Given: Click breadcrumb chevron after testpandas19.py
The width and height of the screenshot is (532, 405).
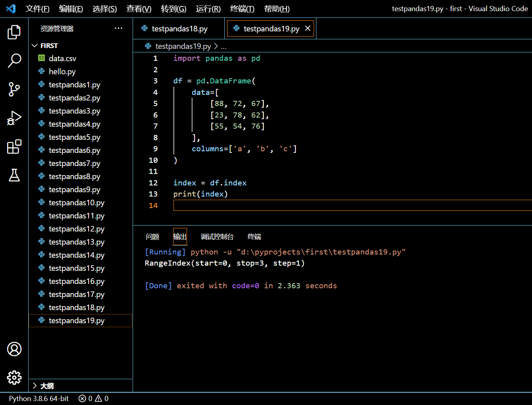Looking at the screenshot, I should (x=216, y=46).
